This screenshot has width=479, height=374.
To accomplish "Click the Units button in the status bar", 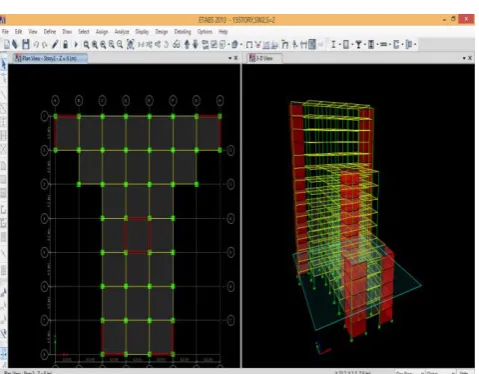I will (x=464, y=372).
